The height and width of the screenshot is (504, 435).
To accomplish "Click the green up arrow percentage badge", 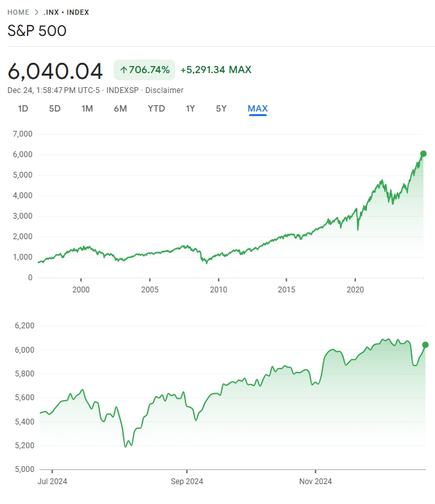I will (x=144, y=70).
